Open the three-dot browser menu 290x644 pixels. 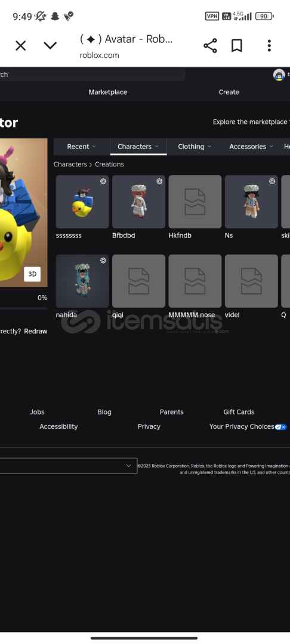(269, 45)
